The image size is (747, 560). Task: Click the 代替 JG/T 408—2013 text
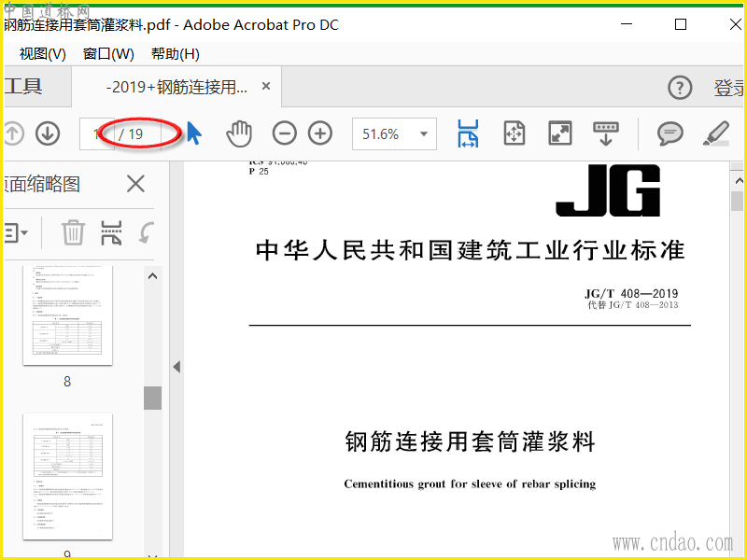[633, 305]
